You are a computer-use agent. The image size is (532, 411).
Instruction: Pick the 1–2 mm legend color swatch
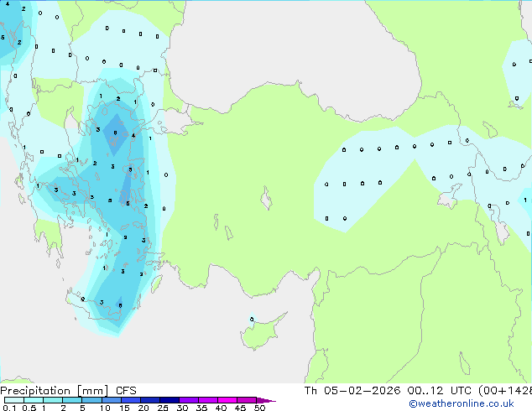point(53,400)
